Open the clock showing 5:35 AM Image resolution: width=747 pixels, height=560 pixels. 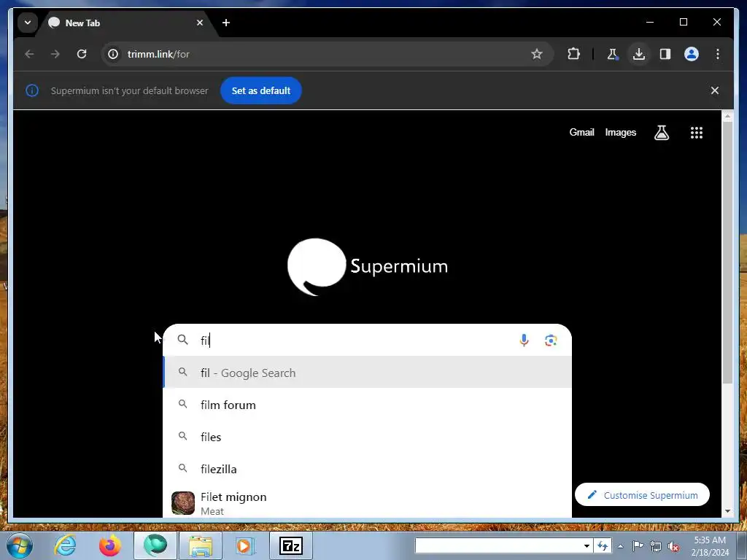(710, 546)
